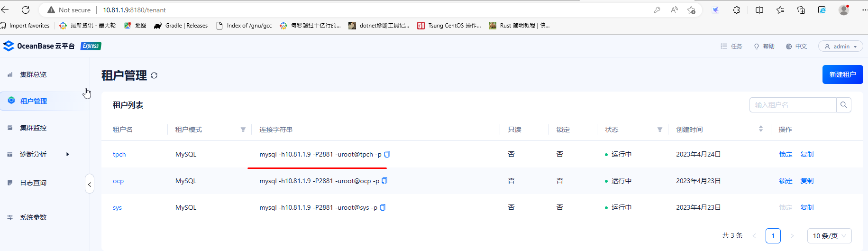Open Import favorites bookmark
This screenshot has height=251, width=868.
pyautogui.click(x=25, y=26)
